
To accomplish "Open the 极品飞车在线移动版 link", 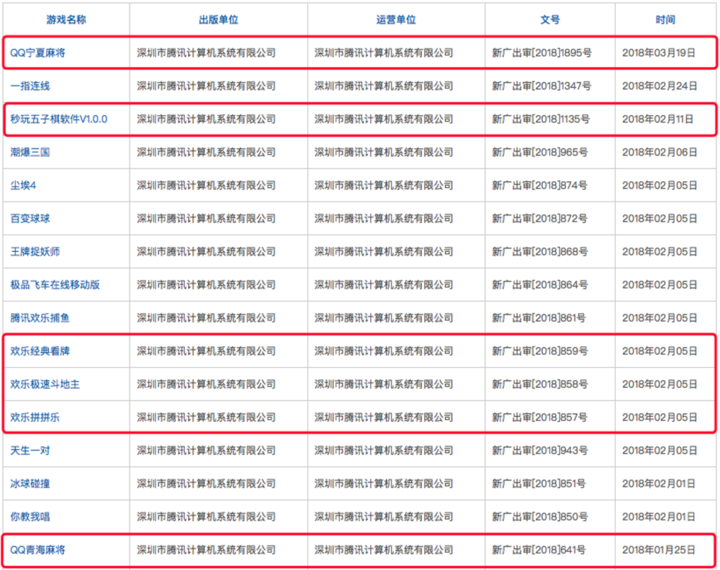I will (x=55, y=284).
